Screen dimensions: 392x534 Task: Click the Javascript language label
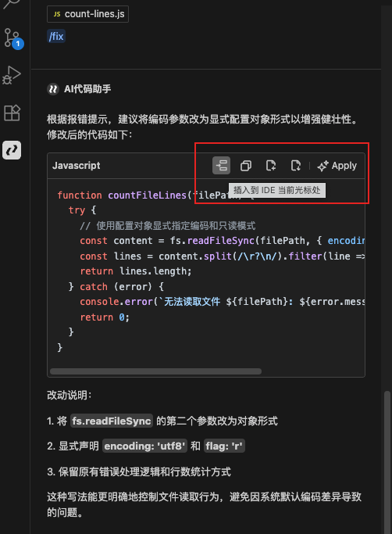click(x=77, y=166)
